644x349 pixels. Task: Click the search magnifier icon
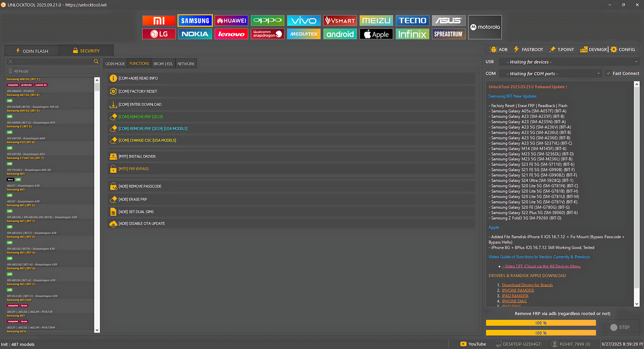coord(96,62)
